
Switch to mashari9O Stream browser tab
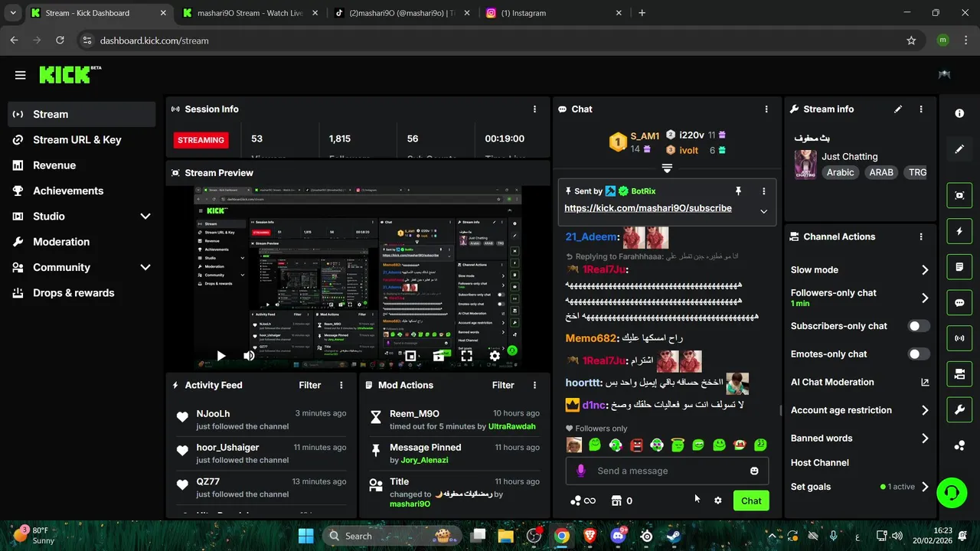click(x=250, y=13)
